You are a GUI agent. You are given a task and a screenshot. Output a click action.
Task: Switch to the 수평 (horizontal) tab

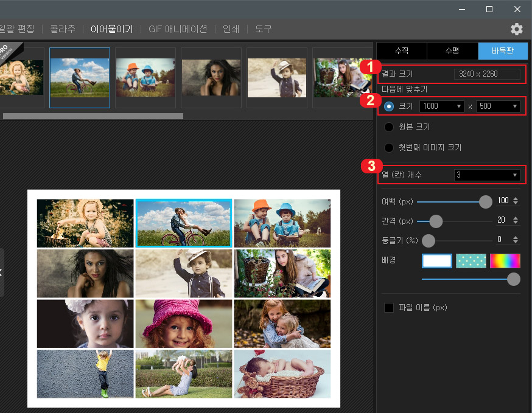tap(452, 51)
